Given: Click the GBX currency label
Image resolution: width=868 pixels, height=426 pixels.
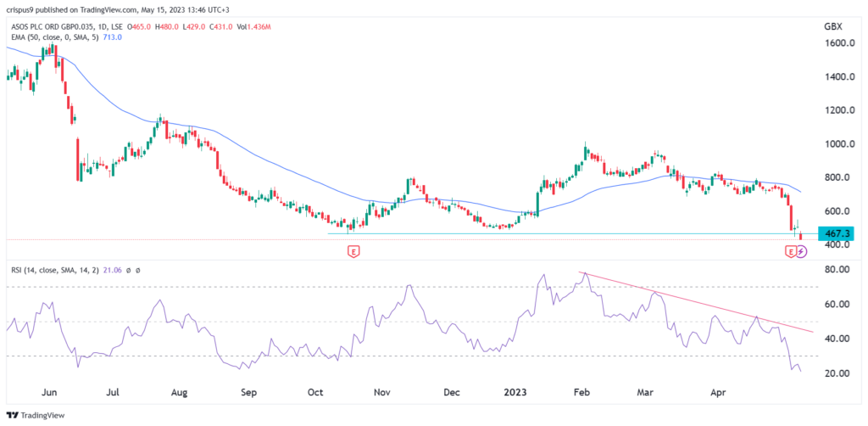Looking at the screenshot, I should 832,27.
